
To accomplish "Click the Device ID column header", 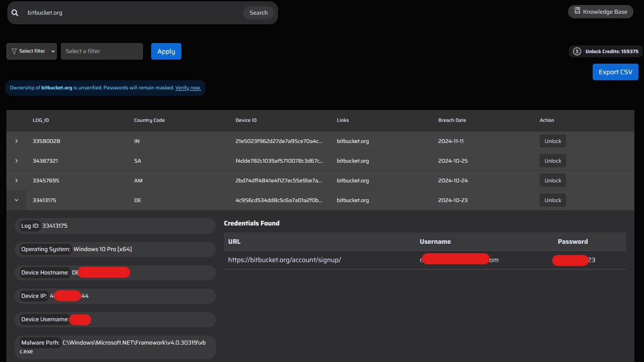I will [246, 121].
